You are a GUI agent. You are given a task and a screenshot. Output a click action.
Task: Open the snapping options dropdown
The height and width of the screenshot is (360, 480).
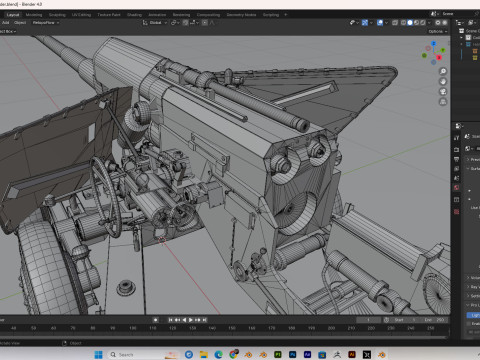tap(195, 23)
